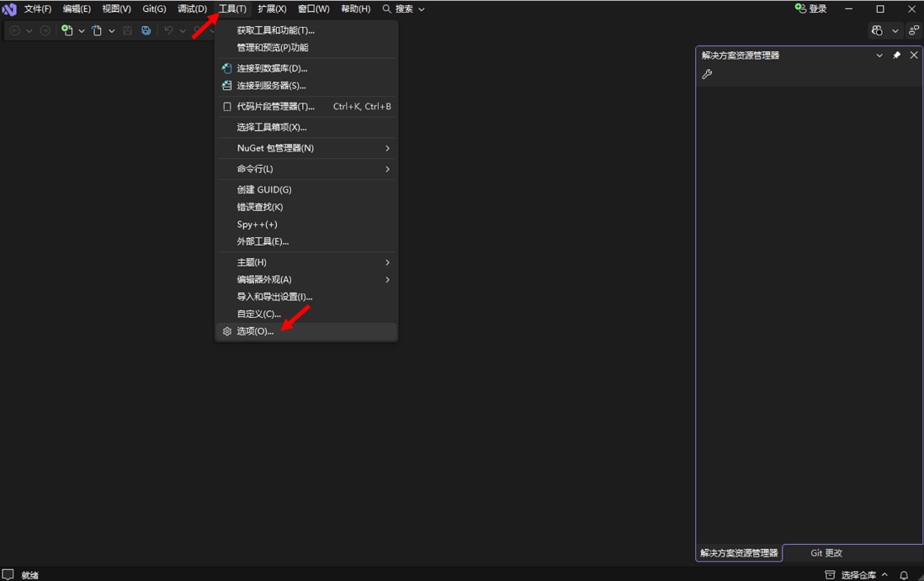Click the save all toolbar icon
Image resolution: width=924 pixels, height=581 pixels.
pyautogui.click(x=146, y=30)
